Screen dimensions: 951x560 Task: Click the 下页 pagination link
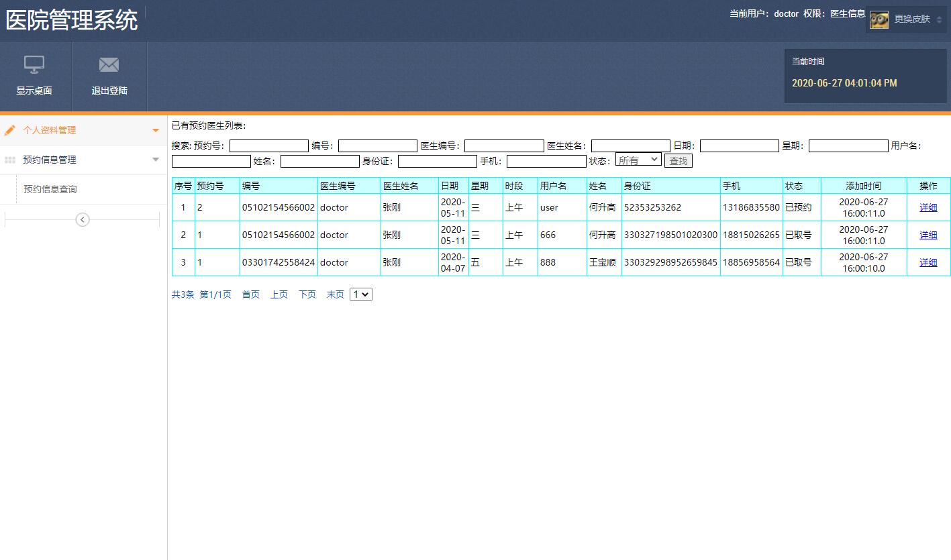click(306, 294)
